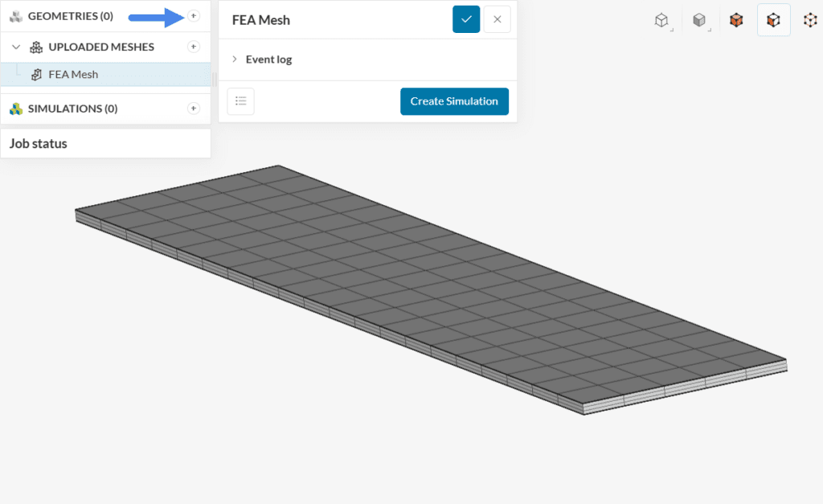Click the node selection mode icon

tap(810, 19)
